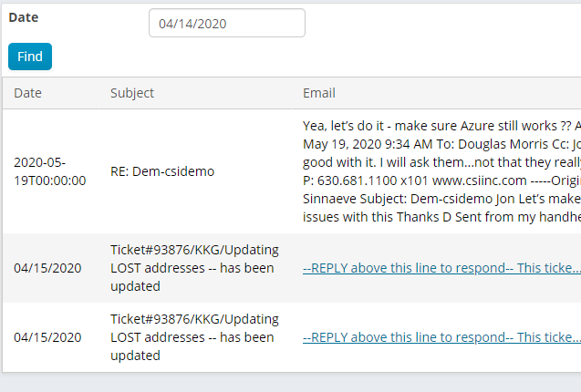Click the Date label above the Find button
This screenshot has height=392, width=581.
tap(24, 17)
